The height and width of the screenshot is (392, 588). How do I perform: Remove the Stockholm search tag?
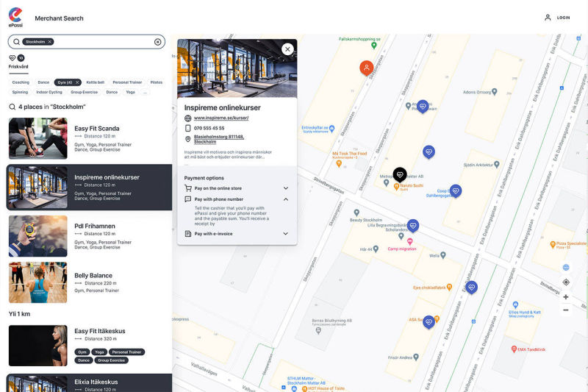[49, 42]
